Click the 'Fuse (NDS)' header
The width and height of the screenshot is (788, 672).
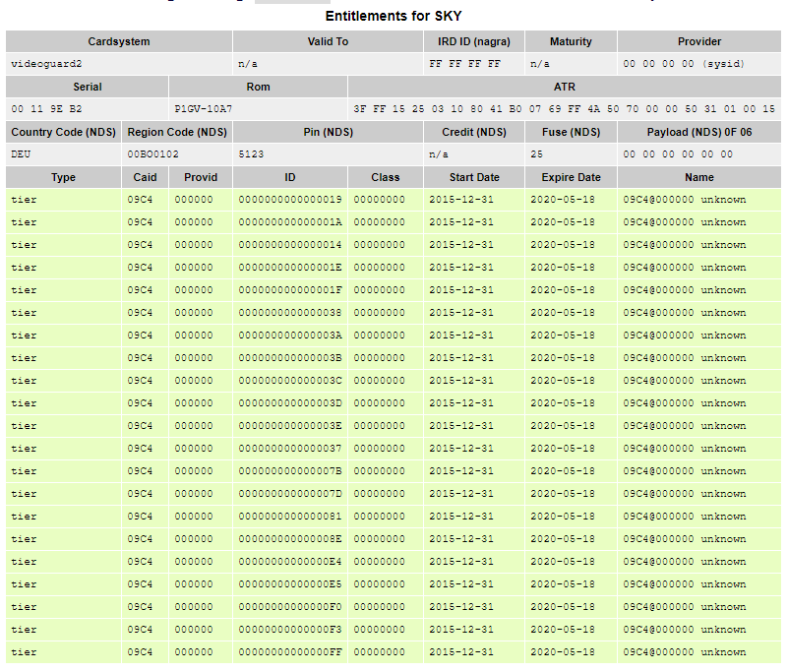[571, 132]
